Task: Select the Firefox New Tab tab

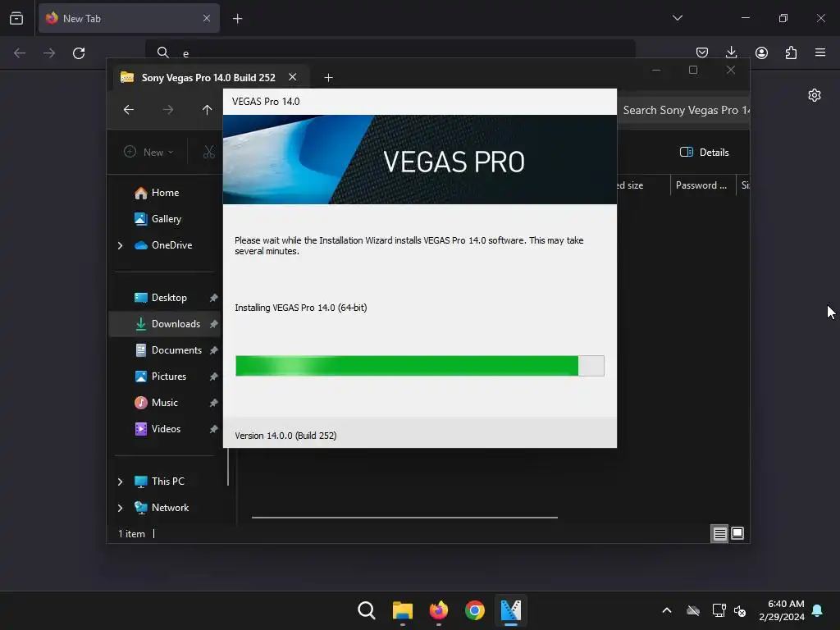Action: (x=129, y=18)
